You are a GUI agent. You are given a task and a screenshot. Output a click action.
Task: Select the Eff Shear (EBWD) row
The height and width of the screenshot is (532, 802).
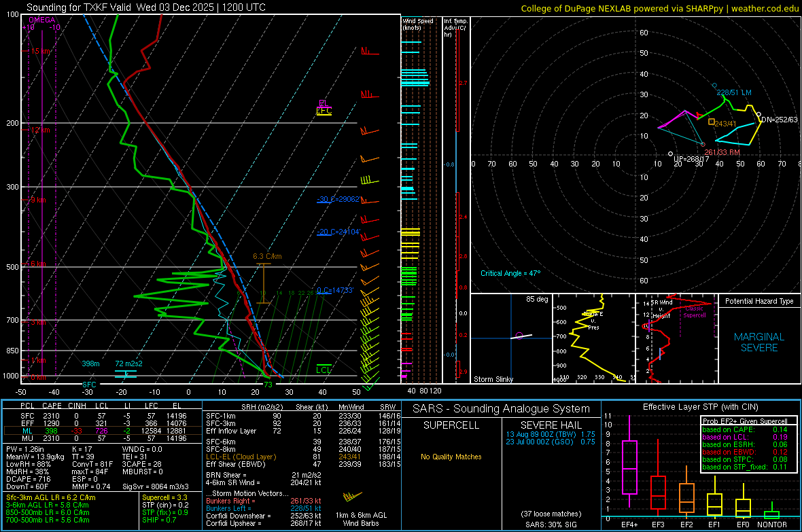(x=304, y=464)
